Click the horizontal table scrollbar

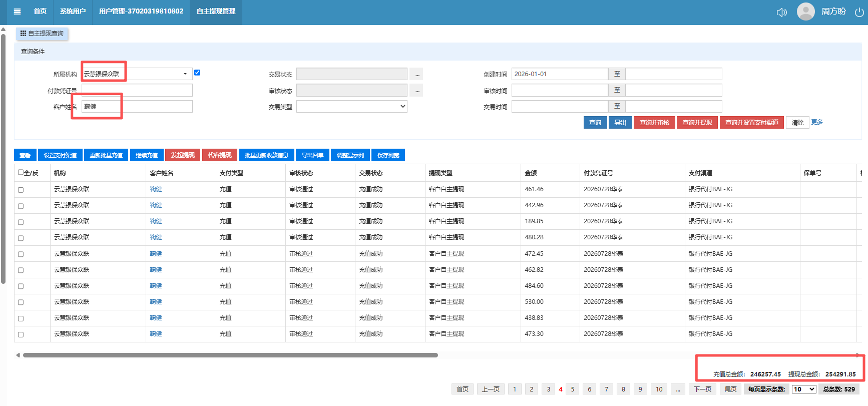tap(230, 355)
